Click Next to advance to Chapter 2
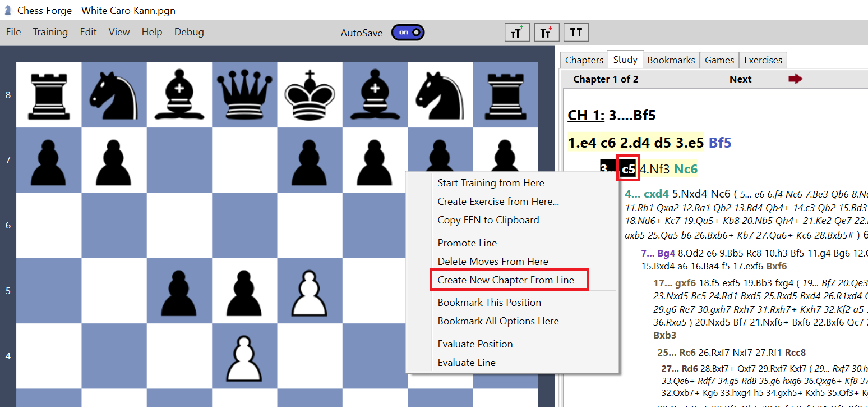Screen dimensions: 868x407 point(740,79)
